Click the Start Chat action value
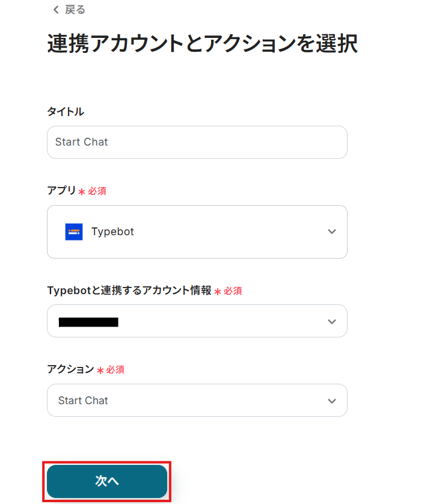The width and height of the screenshot is (445, 504). (83, 401)
